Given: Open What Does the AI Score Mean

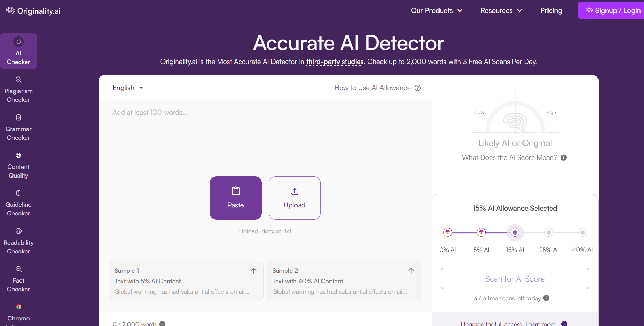Looking at the screenshot, I should point(510,158).
